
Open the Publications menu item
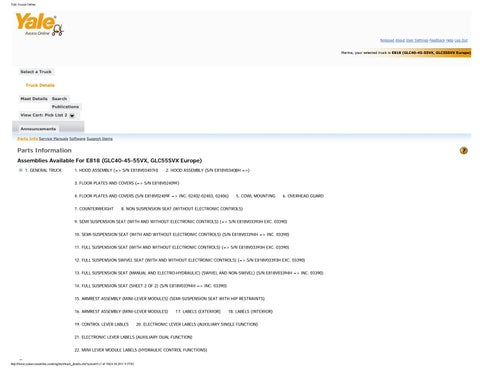65,107
